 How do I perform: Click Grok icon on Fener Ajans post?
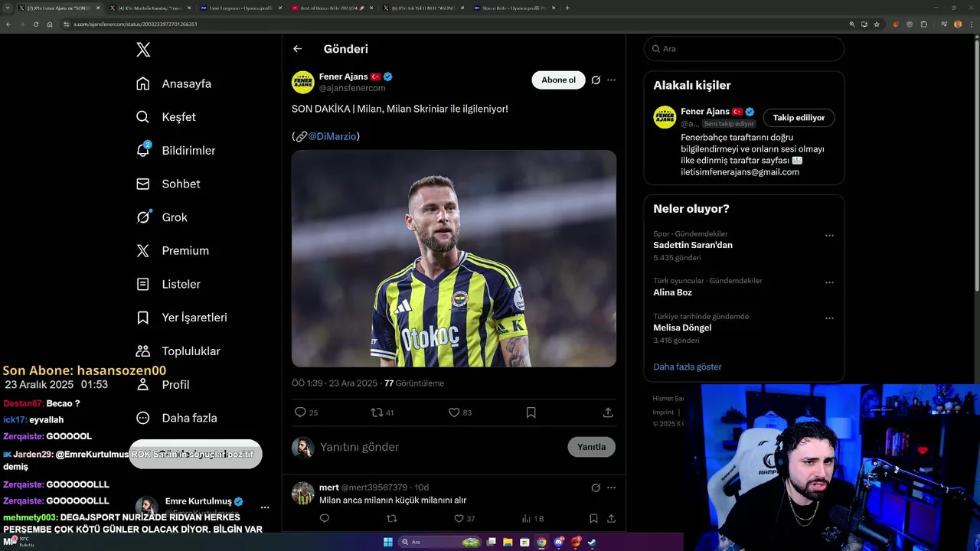596,80
